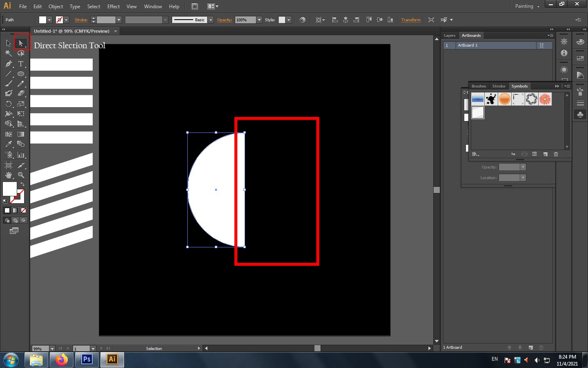Click the Hand tool

click(x=9, y=175)
